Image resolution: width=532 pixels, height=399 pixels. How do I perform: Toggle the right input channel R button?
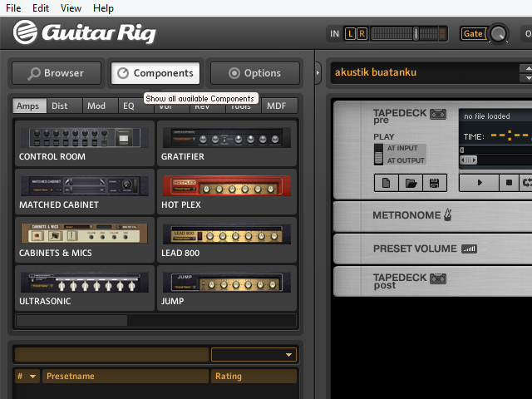pos(362,33)
